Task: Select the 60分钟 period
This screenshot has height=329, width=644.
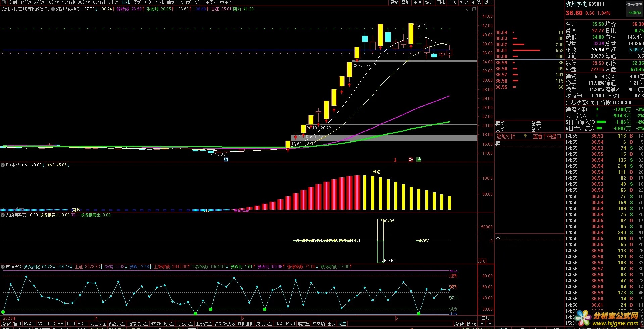Action: [99, 2]
